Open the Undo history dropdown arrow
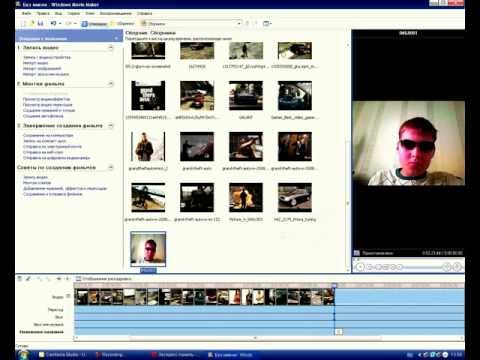 pos(60,23)
